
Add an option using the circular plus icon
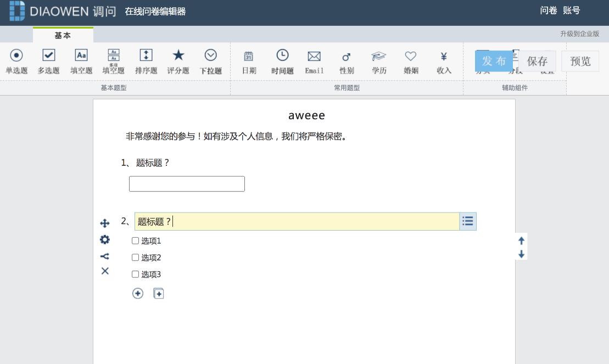(x=137, y=293)
